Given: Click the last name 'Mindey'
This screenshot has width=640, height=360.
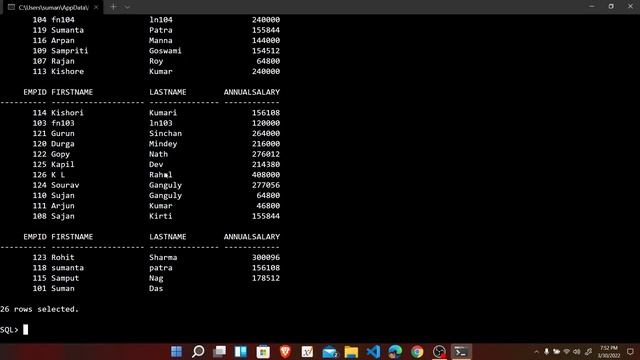Looking at the screenshot, I should pyautogui.click(x=163, y=144).
